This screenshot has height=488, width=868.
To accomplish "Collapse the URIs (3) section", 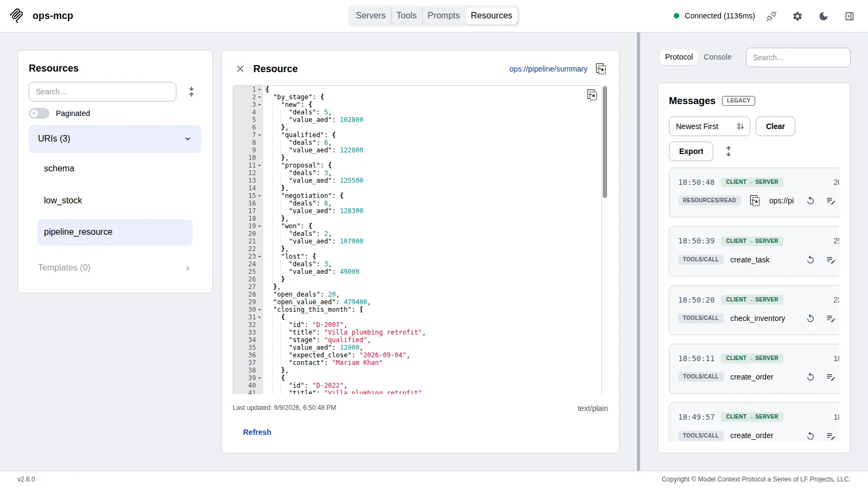I will point(115,139).
